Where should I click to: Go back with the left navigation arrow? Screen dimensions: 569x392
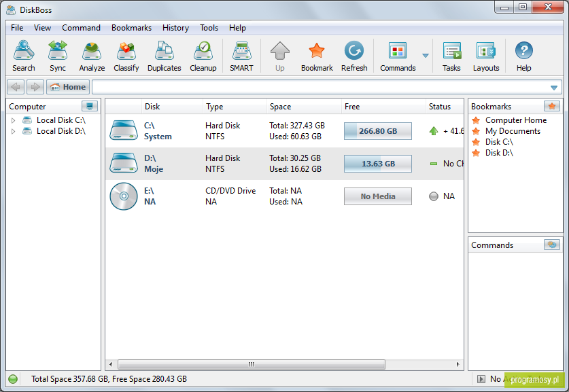coord(16,87)
